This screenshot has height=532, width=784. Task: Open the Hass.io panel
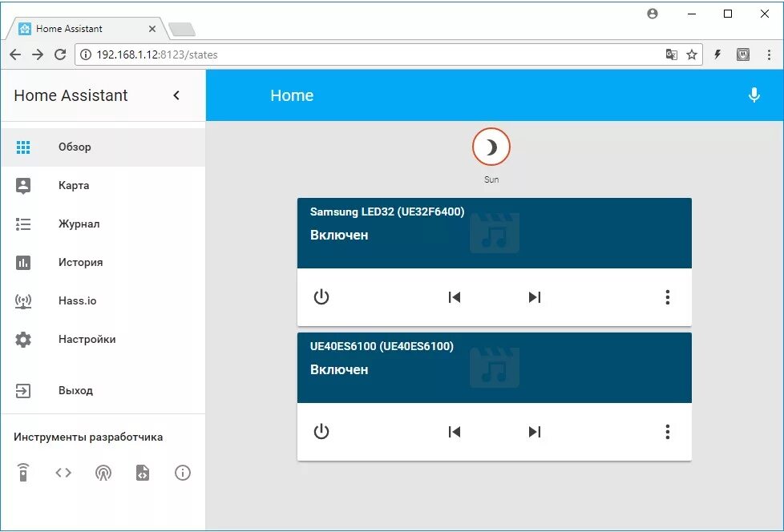pos(103,300)
